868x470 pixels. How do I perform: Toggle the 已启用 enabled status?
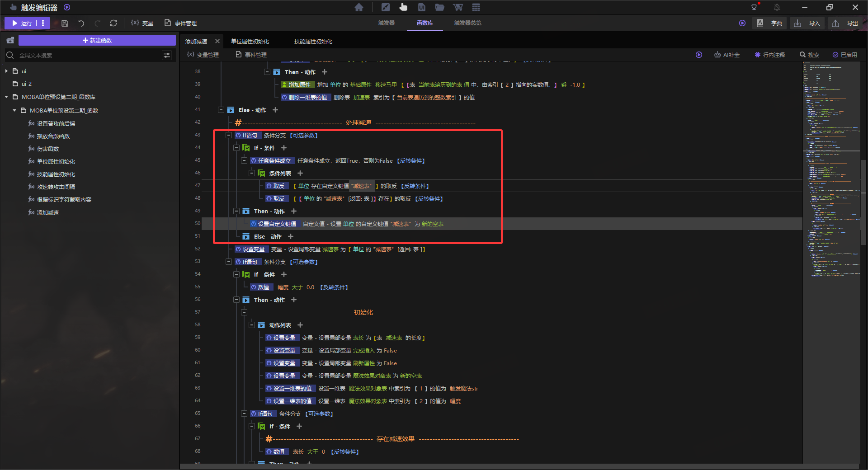pos(845,55)
